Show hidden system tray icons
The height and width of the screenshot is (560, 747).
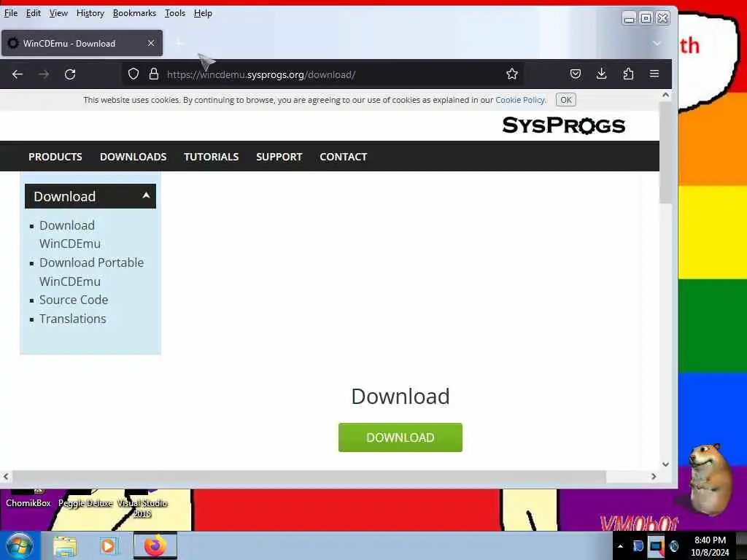click(x=620, y=546)
